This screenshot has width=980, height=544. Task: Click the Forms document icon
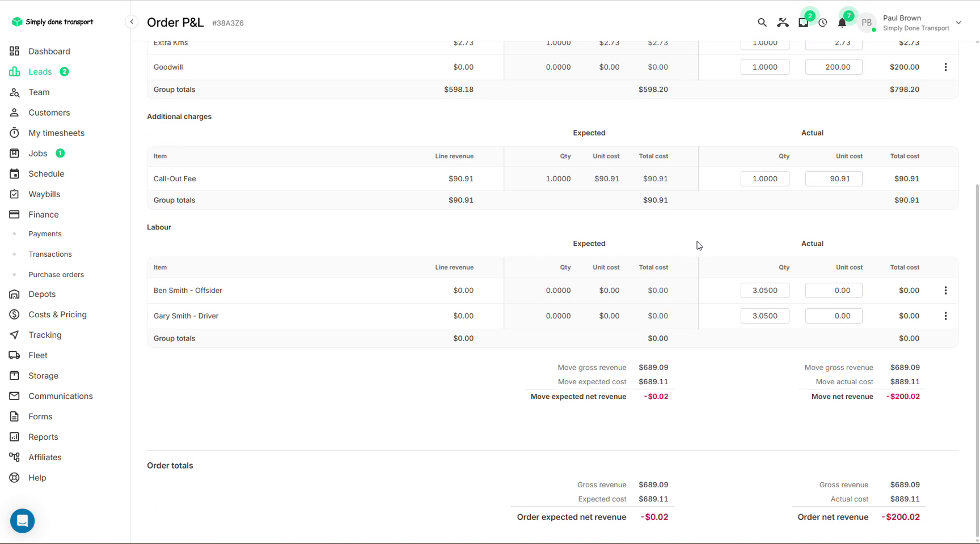tap(14, 416)
